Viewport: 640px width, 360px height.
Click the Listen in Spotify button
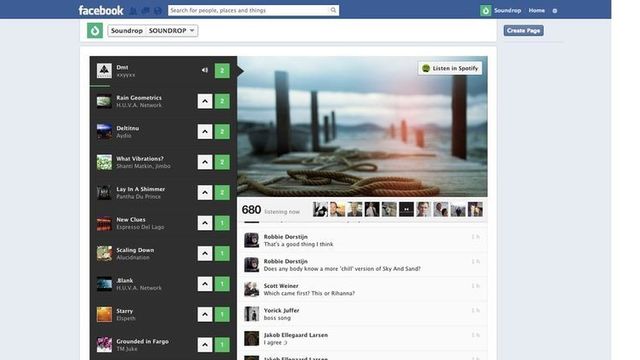point(450,68)
